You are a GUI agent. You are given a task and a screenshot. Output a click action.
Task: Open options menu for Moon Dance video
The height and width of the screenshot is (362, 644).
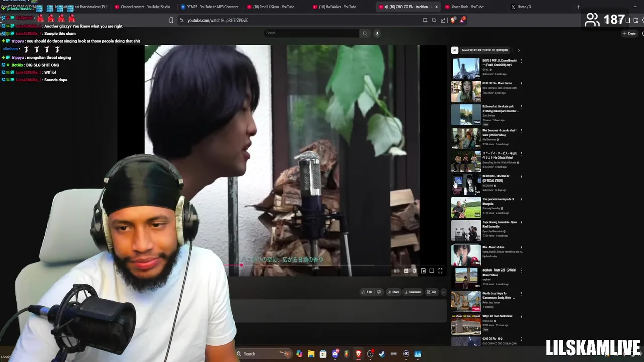[521, 84]
